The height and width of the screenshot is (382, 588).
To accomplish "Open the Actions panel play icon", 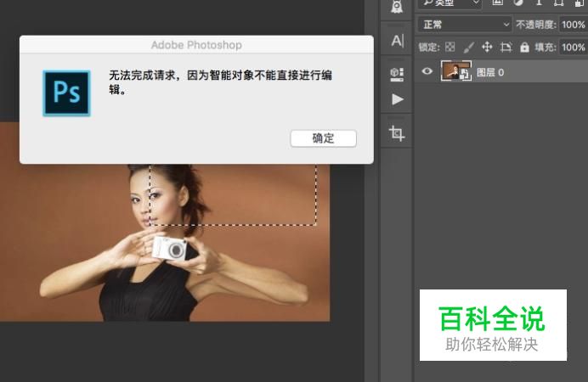I will coord(397,99).
